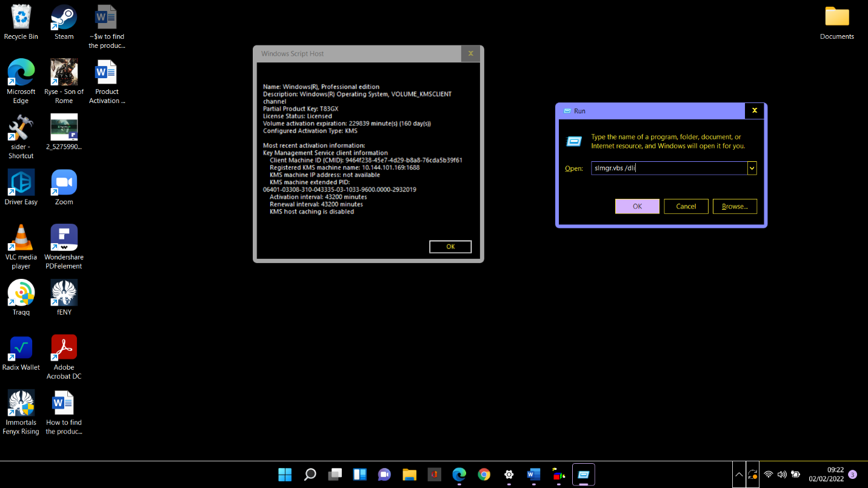868x488 pixels.
Task: Open Immortals Fenyx Rising
Action: [21, 403]
